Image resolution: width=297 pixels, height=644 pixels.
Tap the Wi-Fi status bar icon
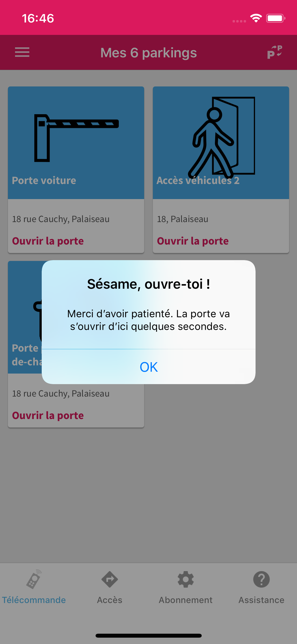256,18
